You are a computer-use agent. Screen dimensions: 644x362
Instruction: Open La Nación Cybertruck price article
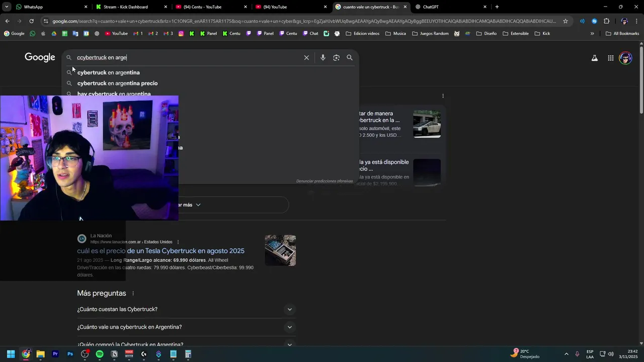[x=160, y=251]
